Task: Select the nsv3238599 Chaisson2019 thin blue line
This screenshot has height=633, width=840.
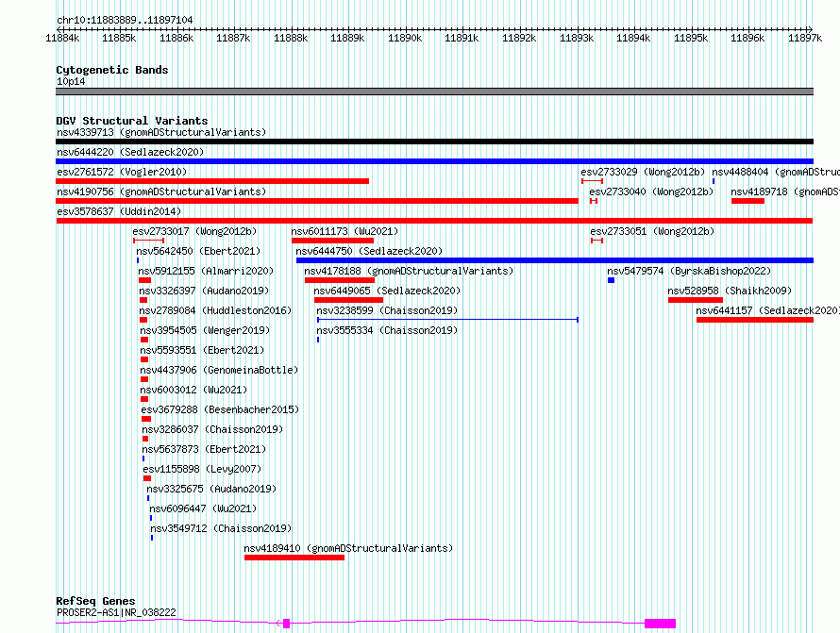Action: tap(447, 320)
